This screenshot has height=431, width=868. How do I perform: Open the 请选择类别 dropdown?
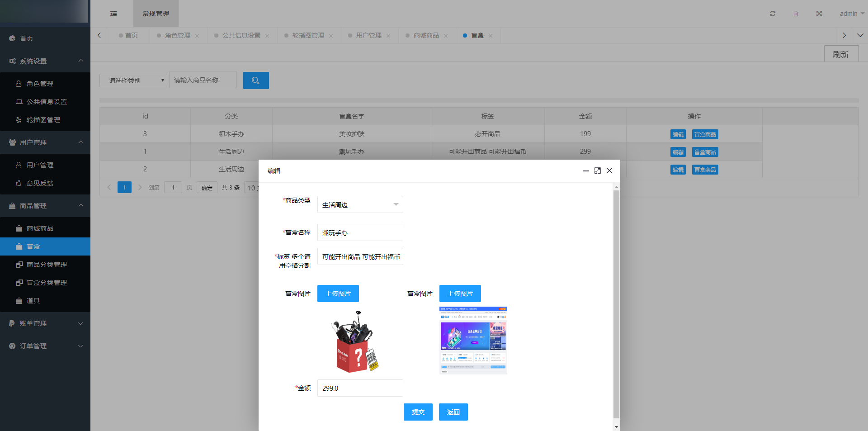point(133,80)
